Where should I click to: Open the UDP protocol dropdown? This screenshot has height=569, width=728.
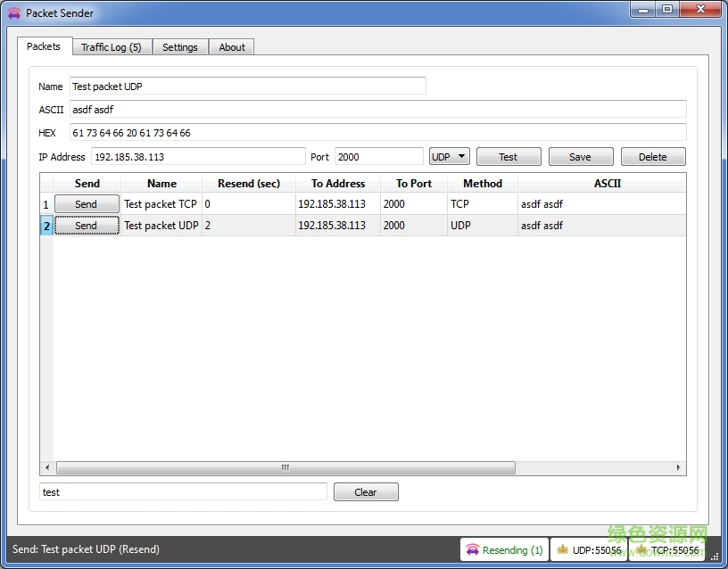click(449, 156)
